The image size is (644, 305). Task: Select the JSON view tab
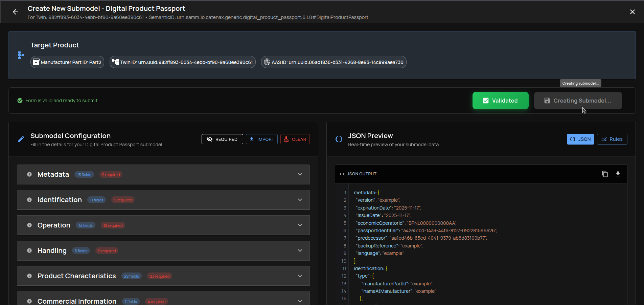pyautogui.click(x=580, y=139)
